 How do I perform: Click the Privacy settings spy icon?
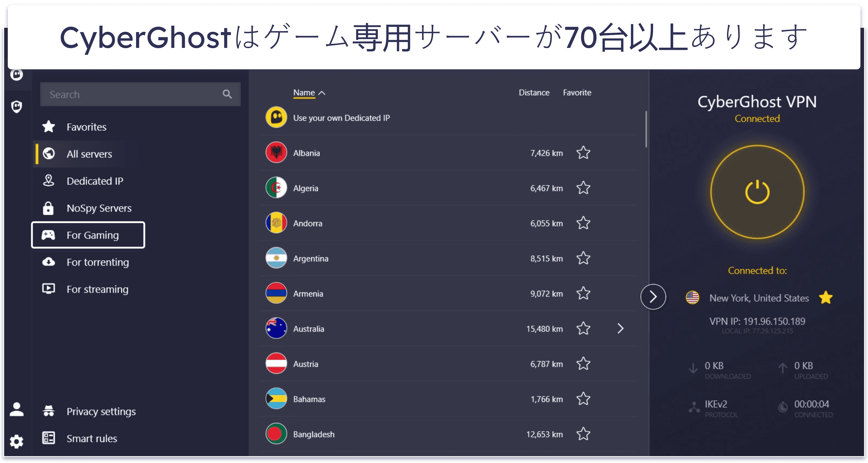pyautogui.click(x=49, y=411)
